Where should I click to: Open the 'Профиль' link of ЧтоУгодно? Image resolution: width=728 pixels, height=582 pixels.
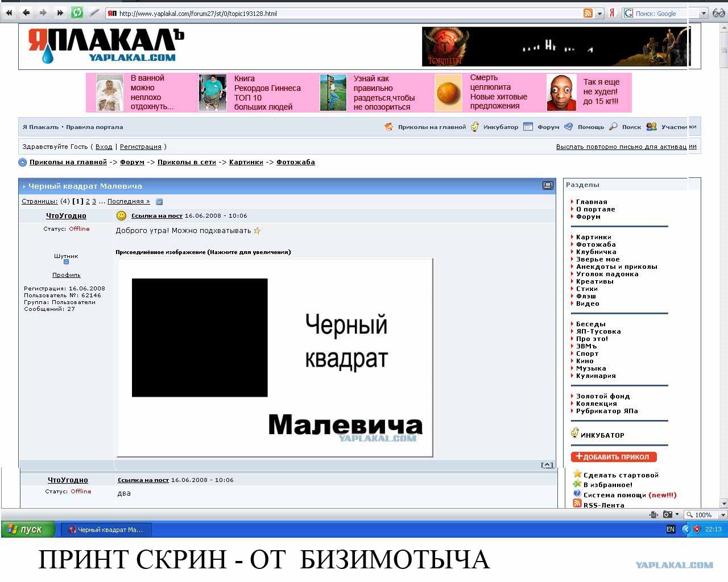(67, 275)
